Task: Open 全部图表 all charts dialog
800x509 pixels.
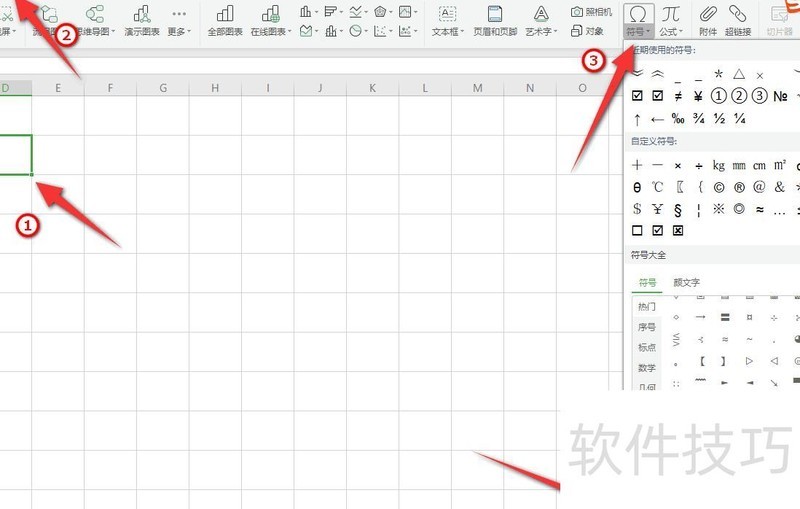Action: 225,20
